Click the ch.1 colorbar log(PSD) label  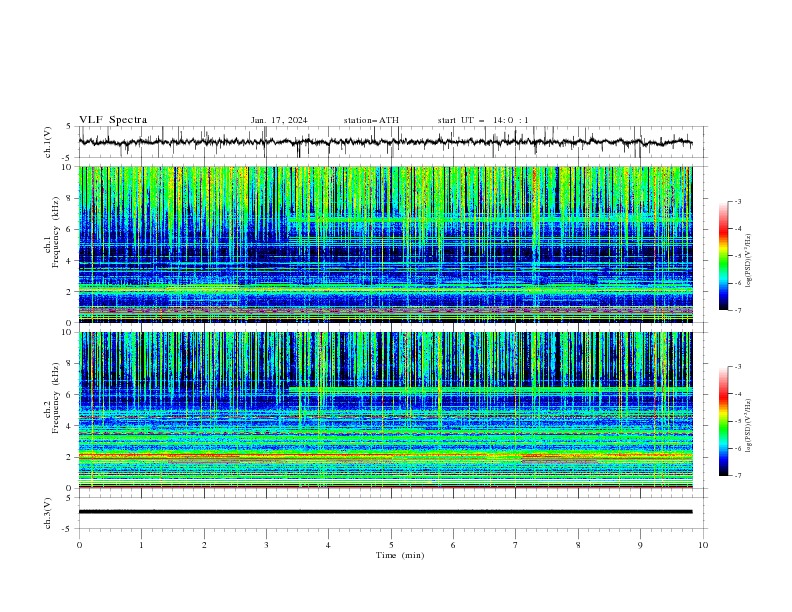[x=749, y=261]
